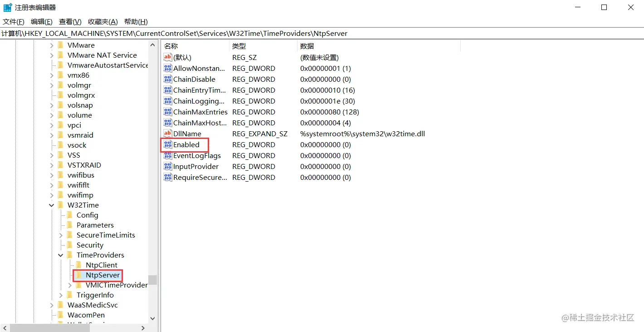Click the registry path address bar
The height and width of the screenshot is (332, 644).
pyautogui.click(x=322, y=34)
